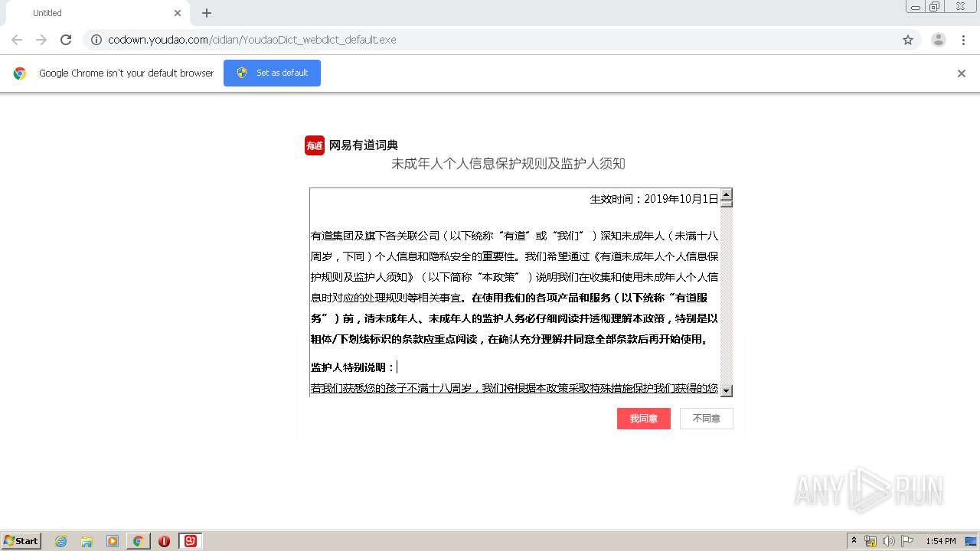980x551 pixels.
Task: Click the heading 未成年人个人信息保护规则及监护人须知
Action: pos(508,164)
